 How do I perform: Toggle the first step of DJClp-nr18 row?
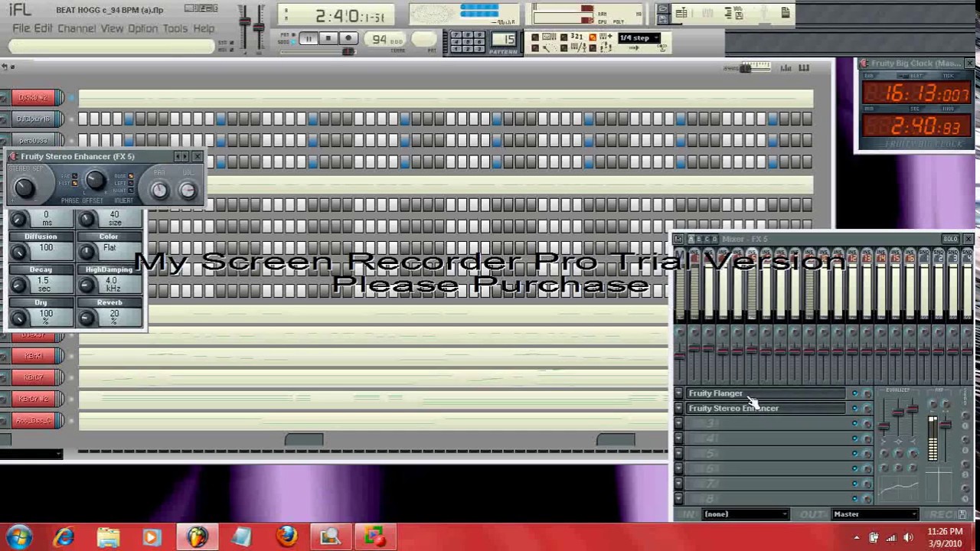(83, 119)
